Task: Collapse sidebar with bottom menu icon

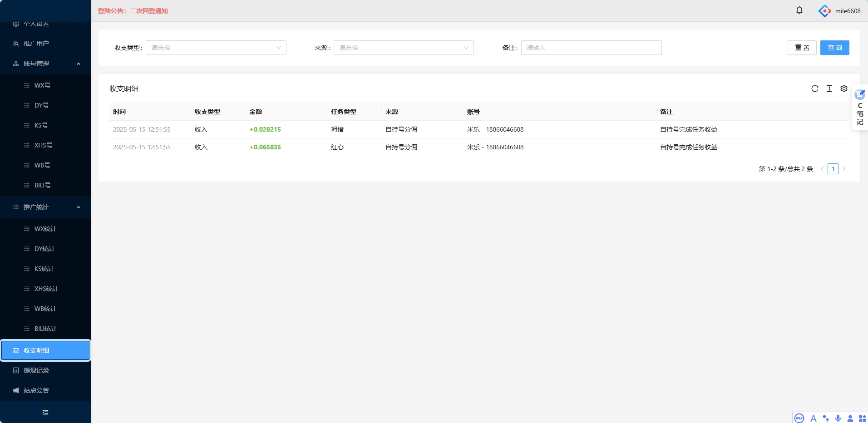Action: click(45, 413)
